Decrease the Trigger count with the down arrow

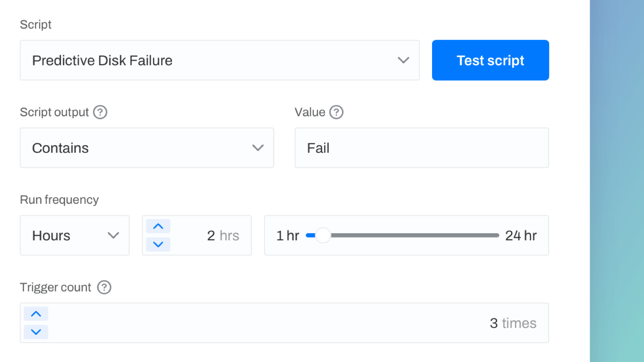pos(36,332)
